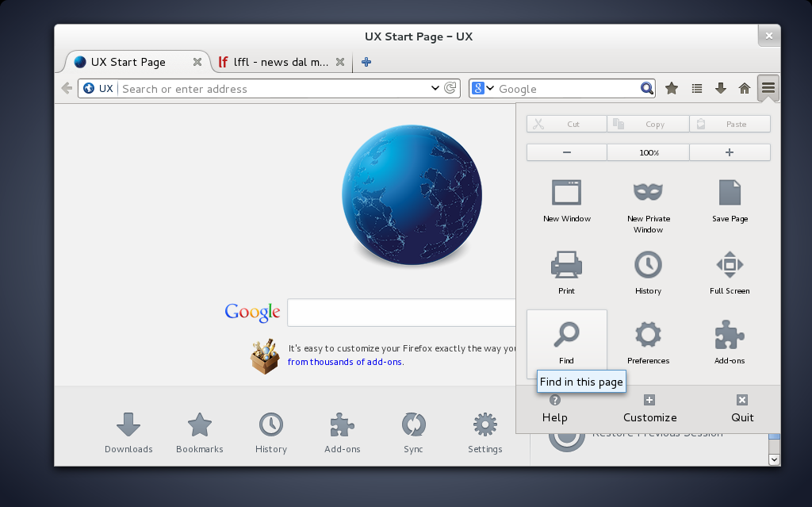The image size is (812, 507).
Task: Click the site identity globe icon
Action: point(89,89)
